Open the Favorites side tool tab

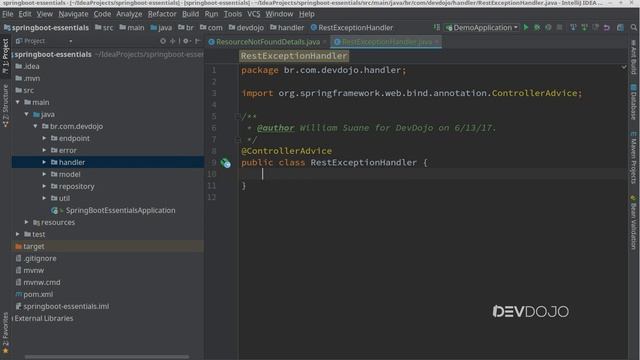click(x=5, y=333)
